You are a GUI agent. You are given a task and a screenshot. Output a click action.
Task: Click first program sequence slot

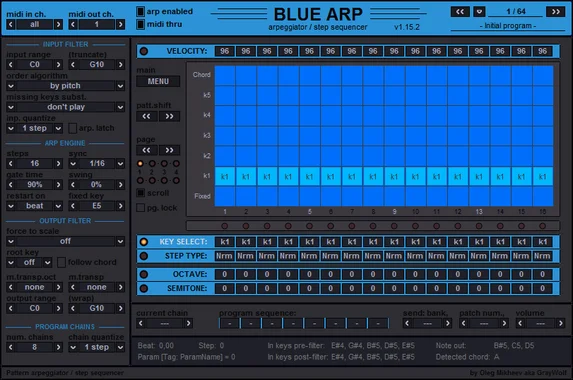pos(229,323)
